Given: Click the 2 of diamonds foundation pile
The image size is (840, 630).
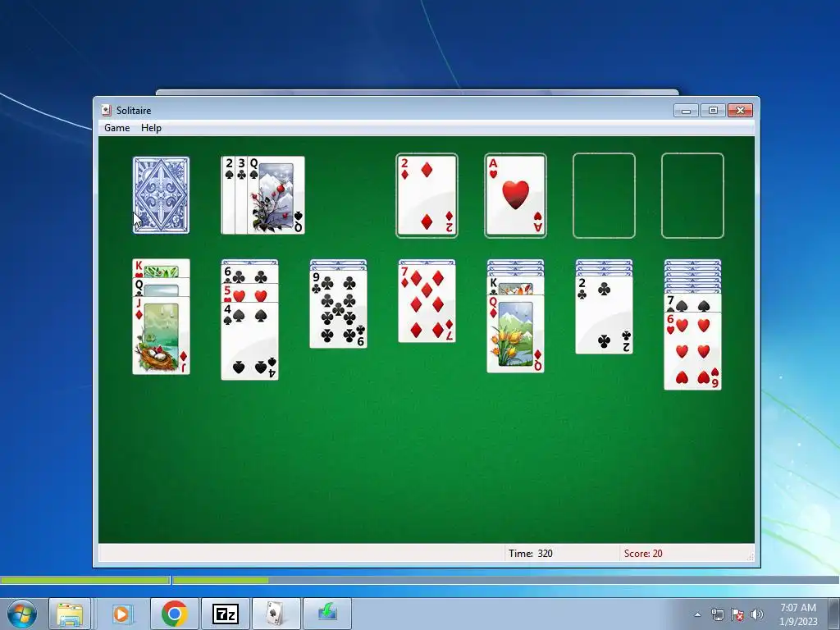Looking at the screenshot, I should point(427,195).
